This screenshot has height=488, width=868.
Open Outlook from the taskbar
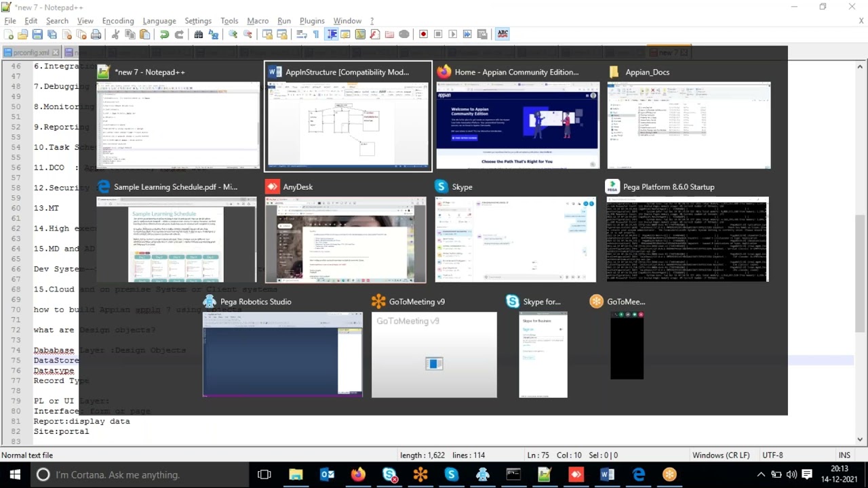coord(327,474)
